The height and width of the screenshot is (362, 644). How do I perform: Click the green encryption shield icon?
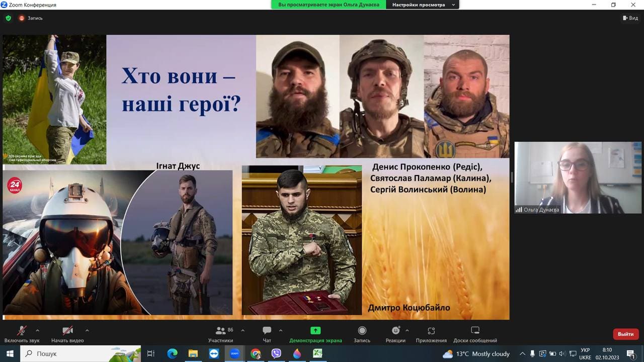[8, 18]
